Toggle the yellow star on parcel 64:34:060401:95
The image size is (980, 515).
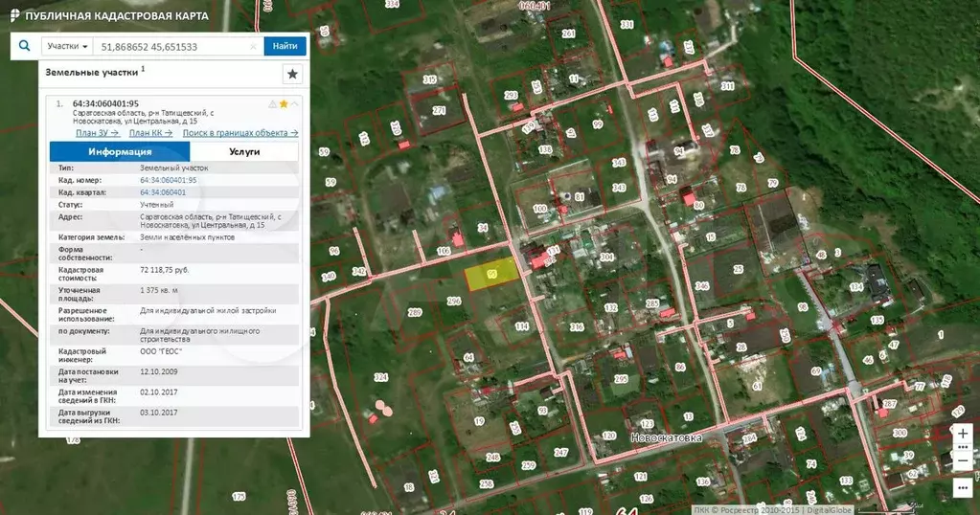(x=284, y=103)
